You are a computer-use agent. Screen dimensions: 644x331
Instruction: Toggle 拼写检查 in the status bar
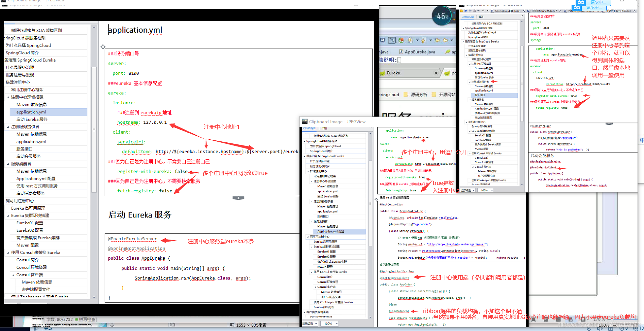click(x=85, y=319)
